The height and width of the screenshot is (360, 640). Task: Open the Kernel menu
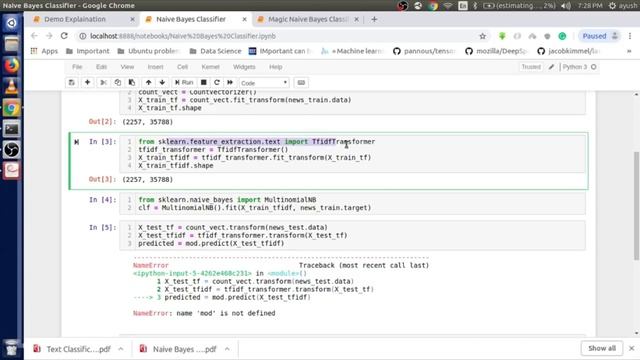tap(211, 67)
